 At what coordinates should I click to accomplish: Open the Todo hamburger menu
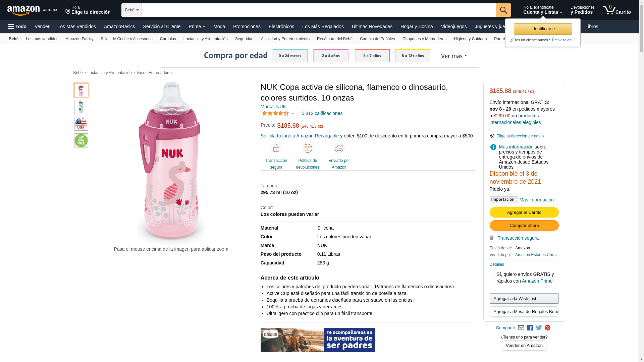[x=17, y=26]
